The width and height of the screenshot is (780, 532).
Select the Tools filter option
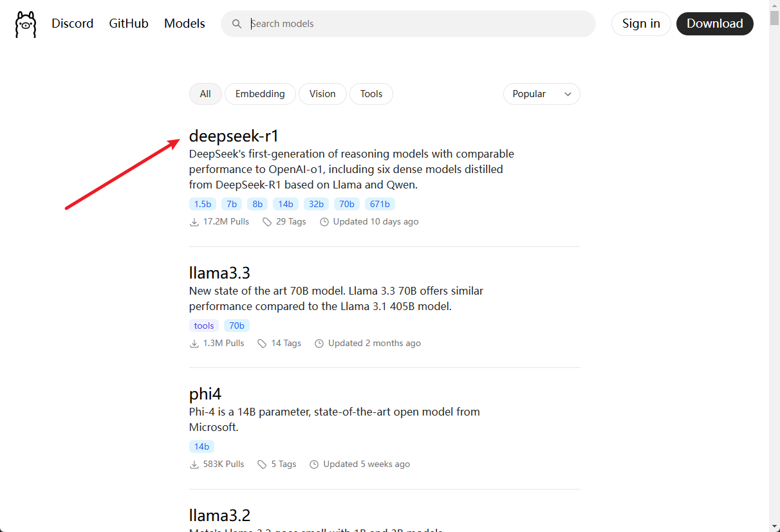pyautogui.click(x=371, y=94)
